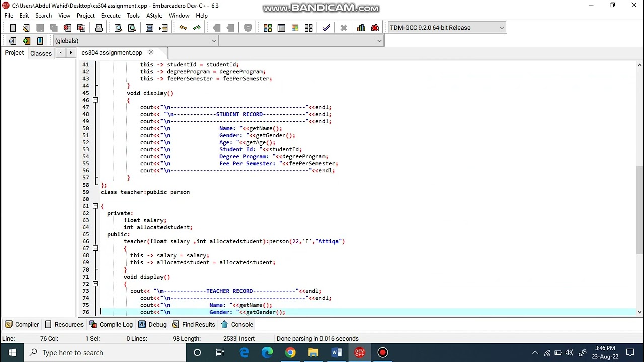644x362 pixels.
Task: Click the Run window toolbar icon
Action: pyautogui.click(x=281, y=28)
